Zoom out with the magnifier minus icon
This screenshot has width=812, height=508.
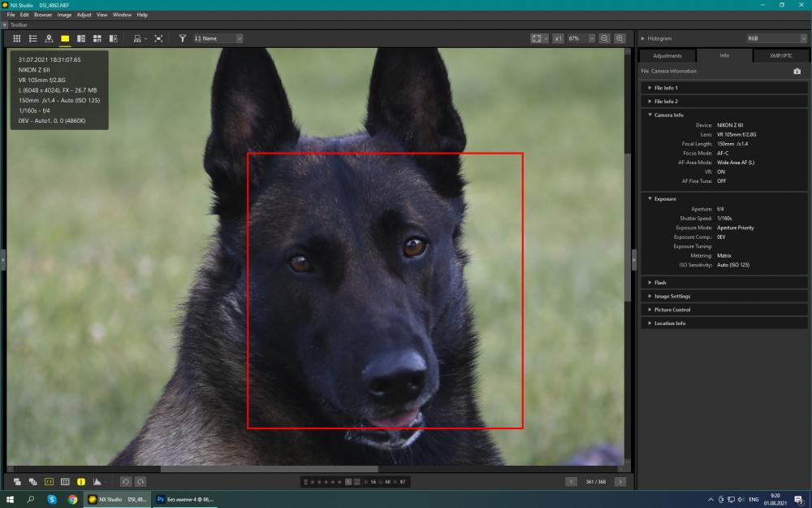coord(604,38)
